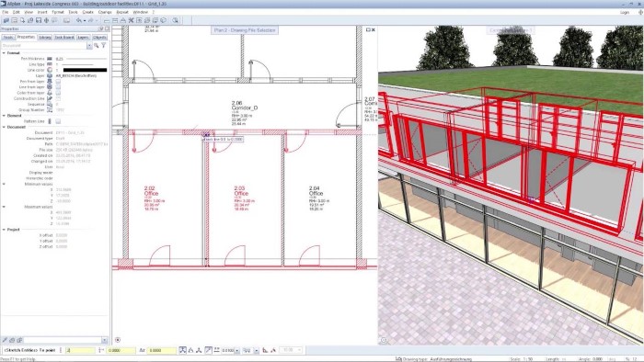This screenshot has height=362, width=644.
Task: Click the zoom magnifier icon in Properties filter row
Action: pos(96,46)
